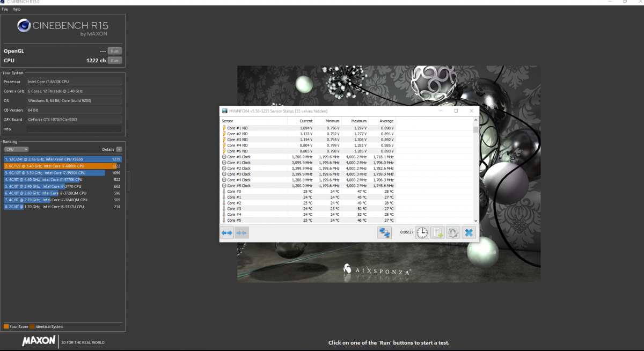
Task: Close sensors with the blue X icon
Action: [469, 233]
